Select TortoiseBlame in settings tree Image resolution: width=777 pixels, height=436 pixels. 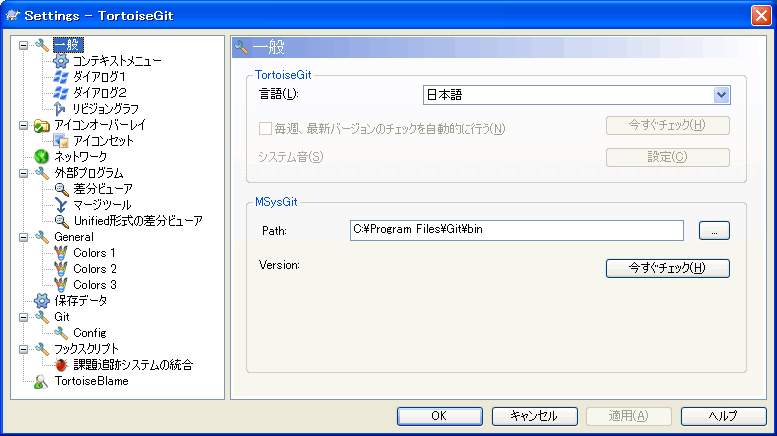coord(91,381)
